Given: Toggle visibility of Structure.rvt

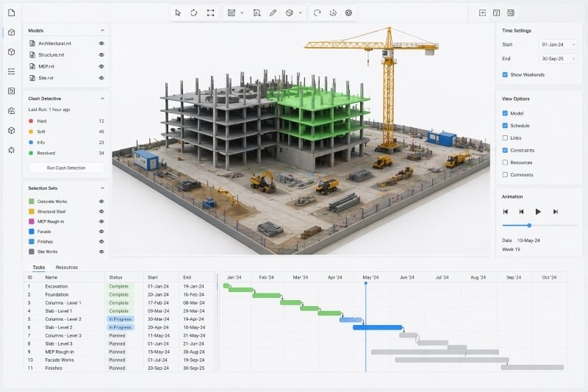Looking at the screenshot, I should [x=101, y=54].
